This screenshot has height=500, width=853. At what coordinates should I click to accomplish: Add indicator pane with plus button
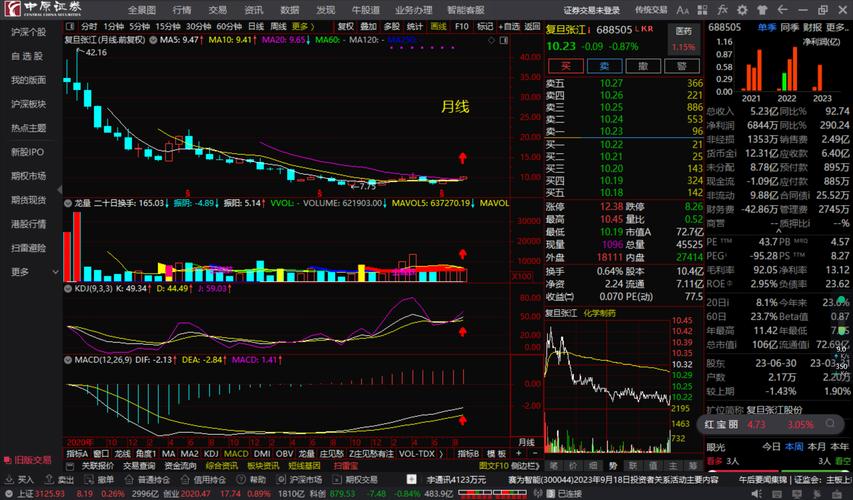[x=518, y=453]
